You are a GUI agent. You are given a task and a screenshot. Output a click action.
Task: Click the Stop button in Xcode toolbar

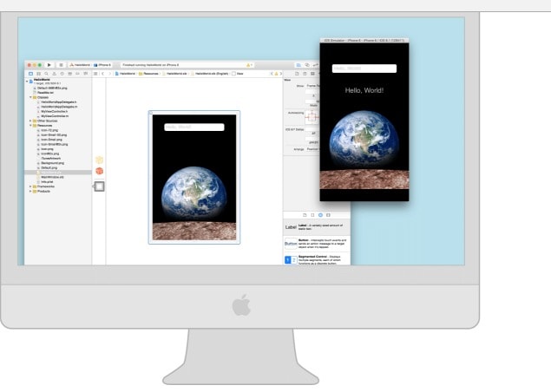[61, 65]
